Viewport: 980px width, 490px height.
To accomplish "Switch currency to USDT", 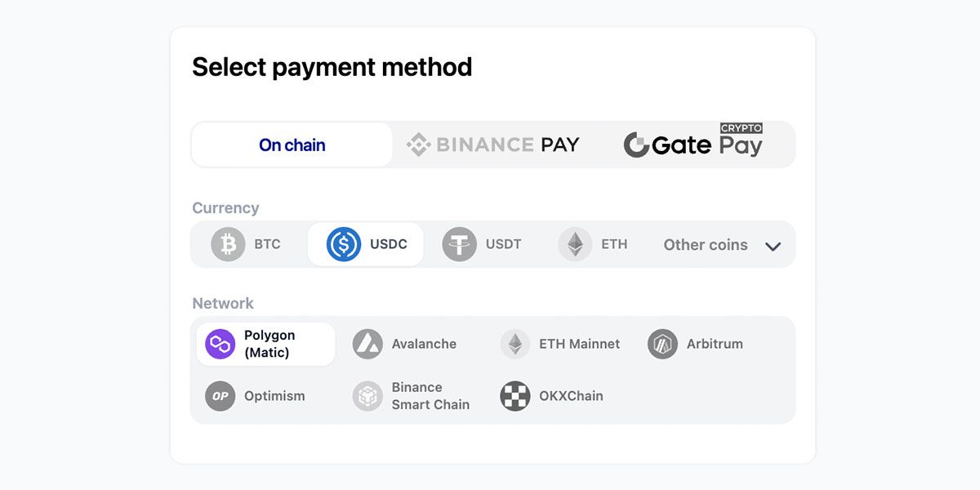I will coord(483,243).
